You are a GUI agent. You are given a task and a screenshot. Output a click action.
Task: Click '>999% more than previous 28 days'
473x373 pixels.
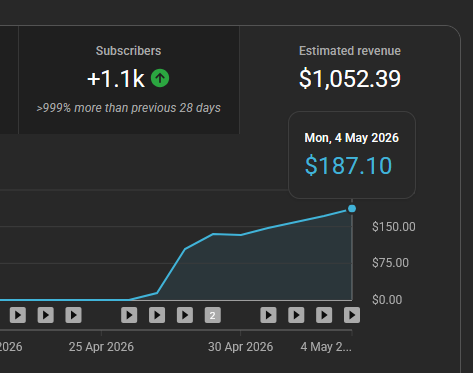[x=129, y=108]
